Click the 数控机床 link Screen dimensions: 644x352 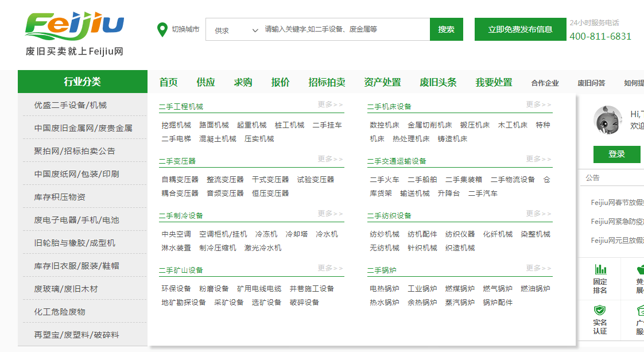pyautogui.click(x=385, y=125)
